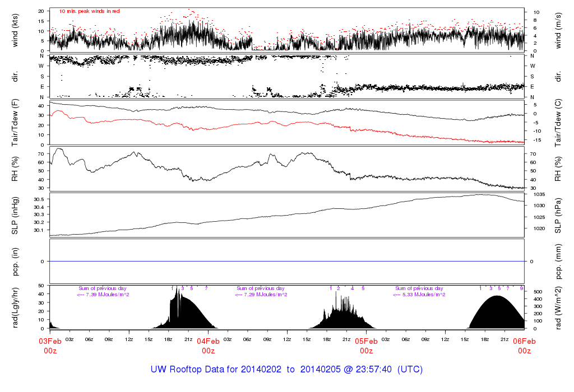Select the pcp. (mm) axis label

559,262
